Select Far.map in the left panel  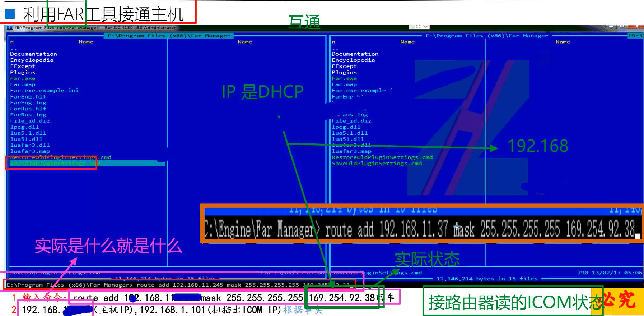(x=23, y=84)
